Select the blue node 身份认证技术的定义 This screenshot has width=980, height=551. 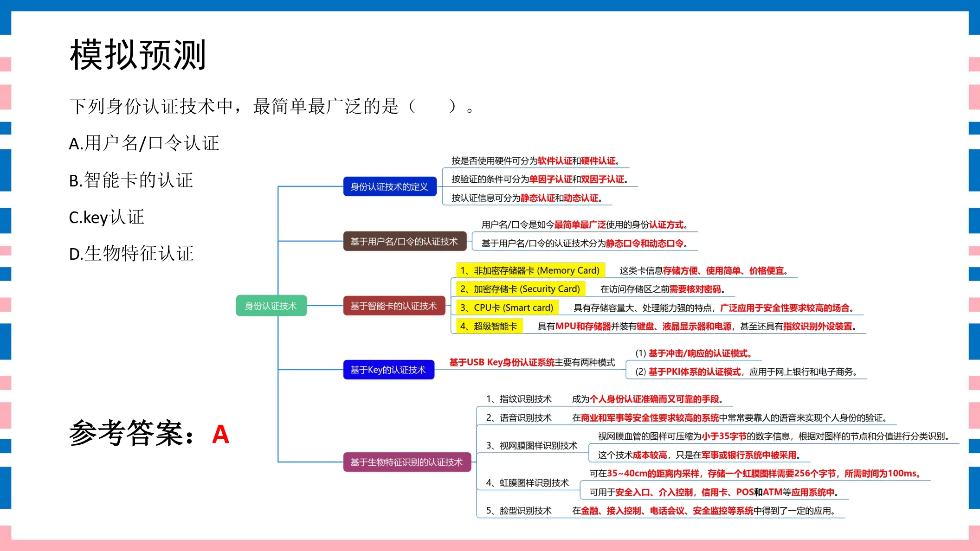click(x=390, y=186)
